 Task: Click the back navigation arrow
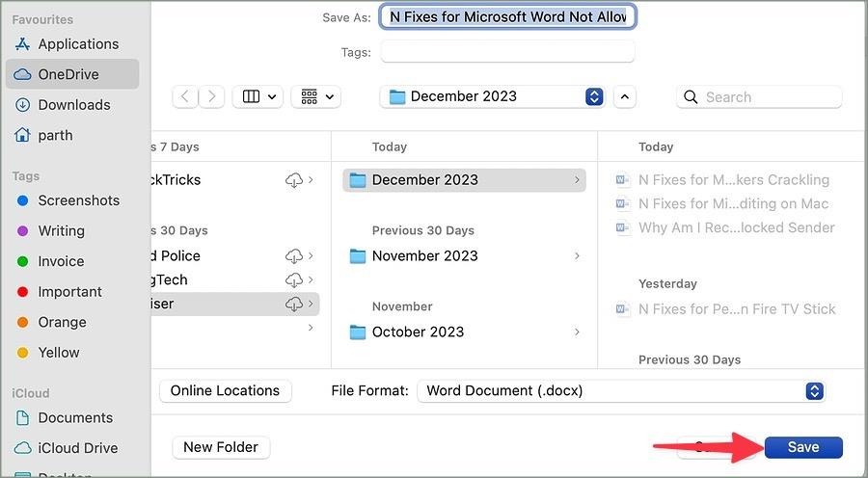(185, 96)
